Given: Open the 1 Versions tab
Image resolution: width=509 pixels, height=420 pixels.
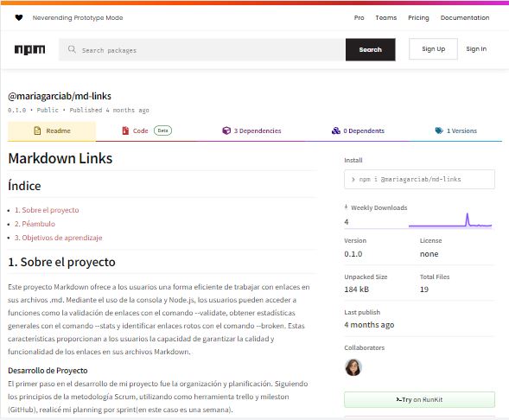Looking at the screenshot, I should 456,130.
